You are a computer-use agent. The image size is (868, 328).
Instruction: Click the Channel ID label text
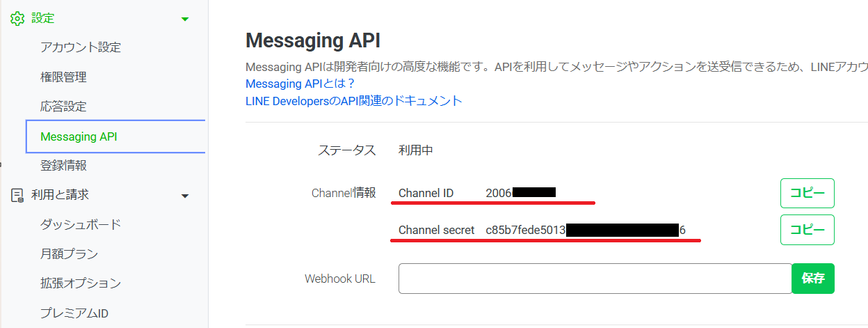[426, 193]
